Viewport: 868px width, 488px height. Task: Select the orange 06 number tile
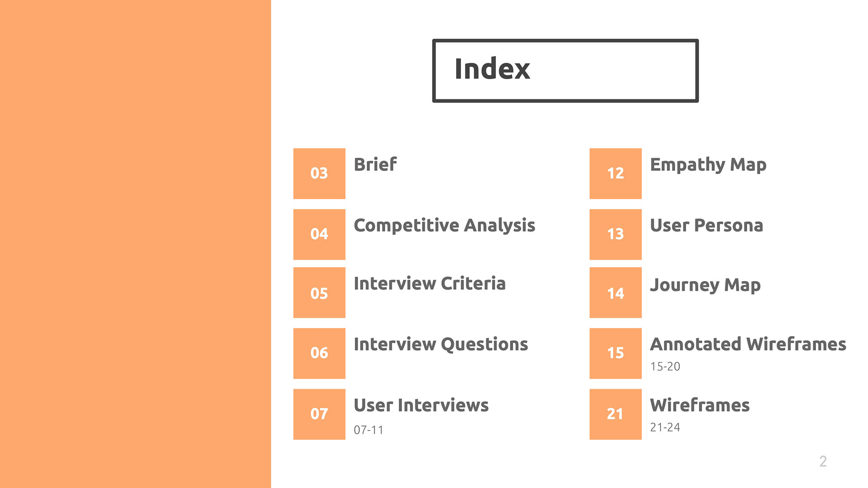(x=319, y=353)
